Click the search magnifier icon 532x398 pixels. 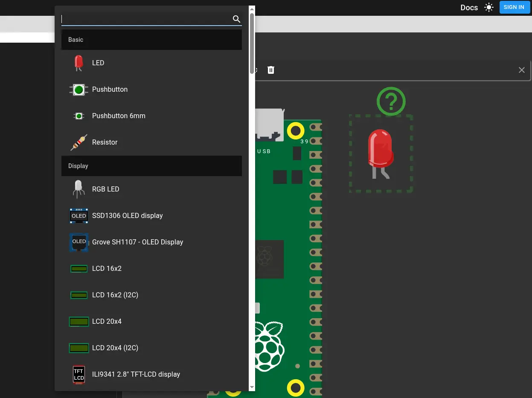pos(236,19)
